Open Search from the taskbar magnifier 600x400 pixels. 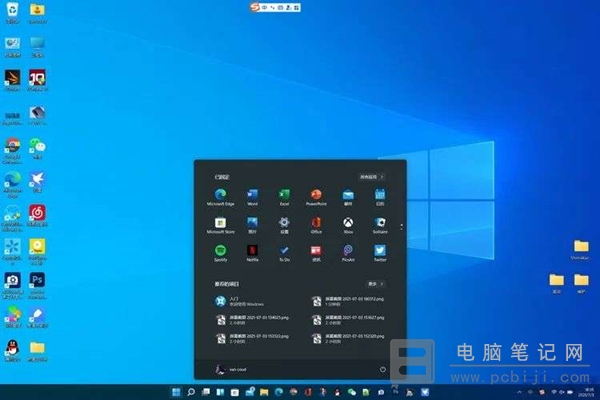pos(191,392)
